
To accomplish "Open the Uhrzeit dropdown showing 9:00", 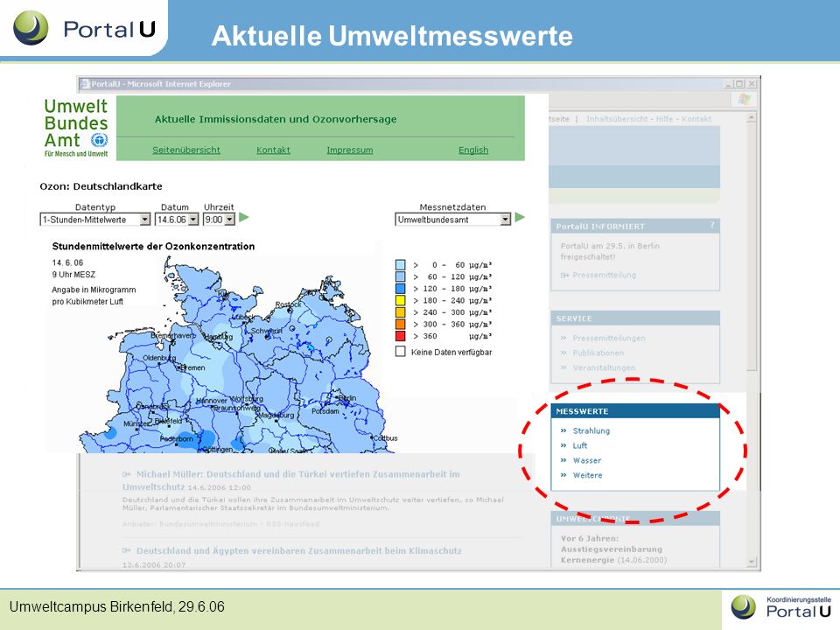I will (x=219, y=220).
